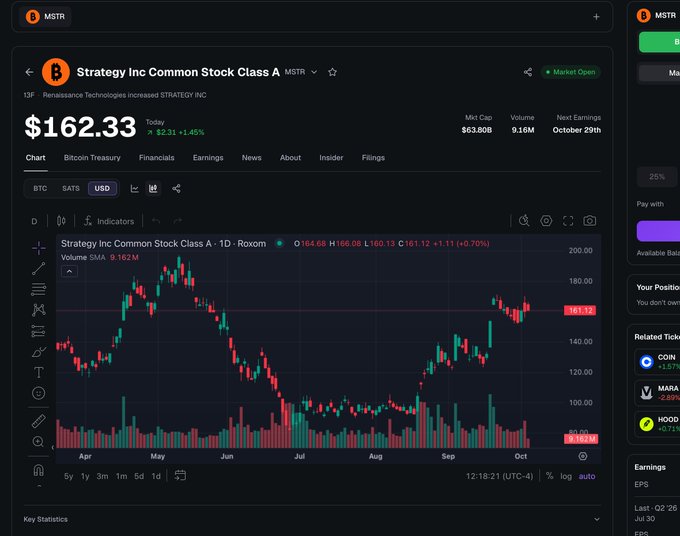Viewport: 680px width, 536px height.
Task: Open HOOD in Related Tickers
Action: click(x=657, y=424)
